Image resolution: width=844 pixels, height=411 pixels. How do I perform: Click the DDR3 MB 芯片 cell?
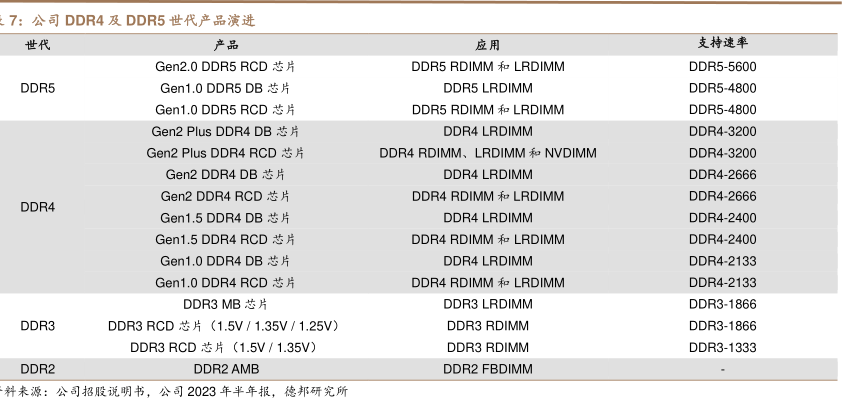(226, 304)
